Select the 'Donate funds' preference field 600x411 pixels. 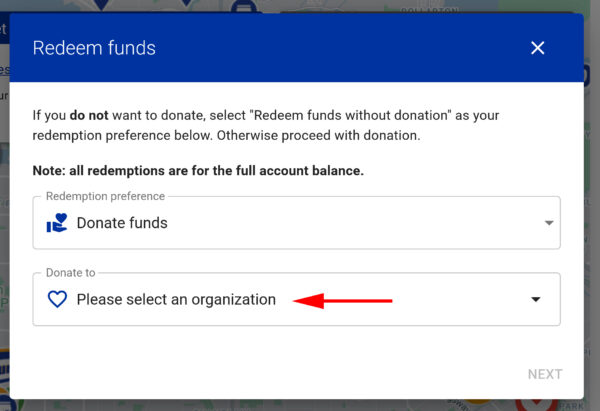coord(297,223)
